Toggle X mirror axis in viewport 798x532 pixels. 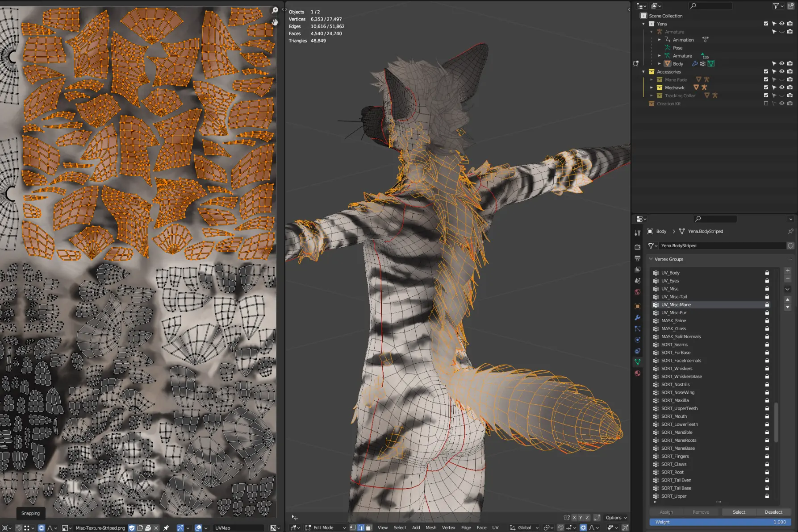[x=574, y=518]
